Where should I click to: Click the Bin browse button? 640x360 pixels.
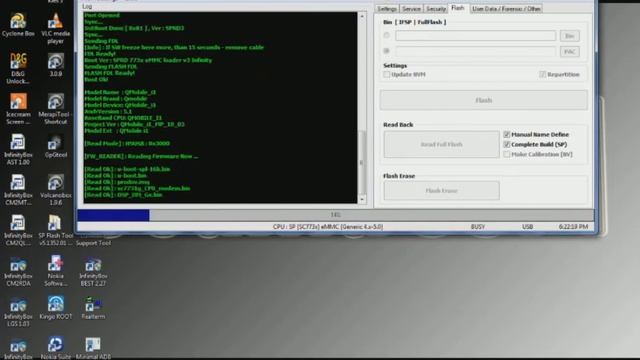[x=569, y=36]
